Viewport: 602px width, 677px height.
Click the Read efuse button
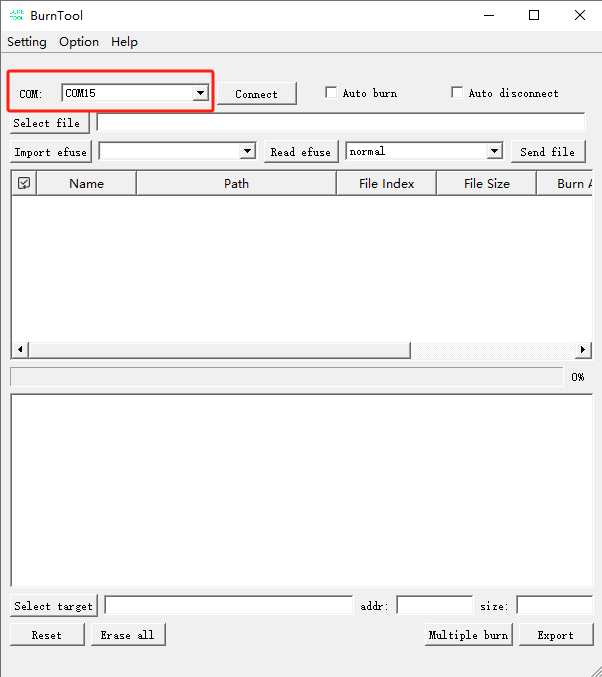coord(301,152)
